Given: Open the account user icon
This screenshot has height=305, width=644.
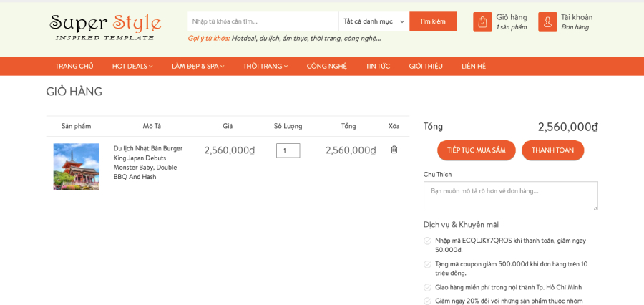Looking at the screenshot, I should (x=547, y=21).
